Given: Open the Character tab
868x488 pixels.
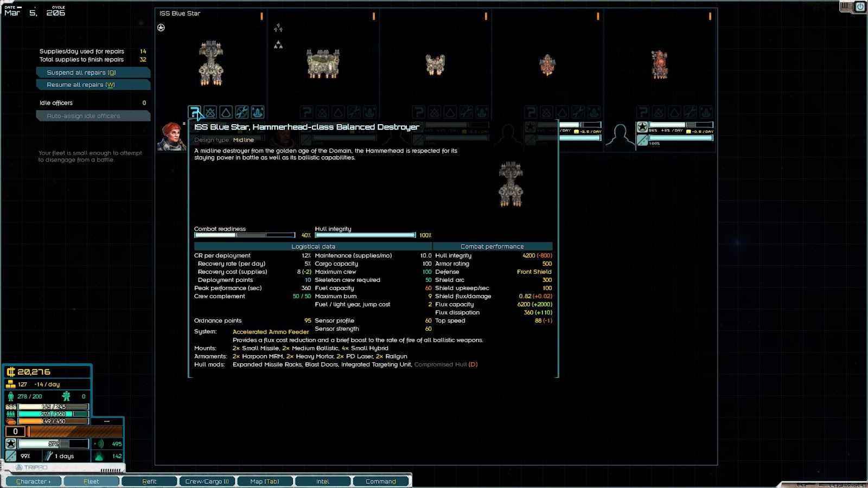Looking at the screenshot, I should [34, 481].
